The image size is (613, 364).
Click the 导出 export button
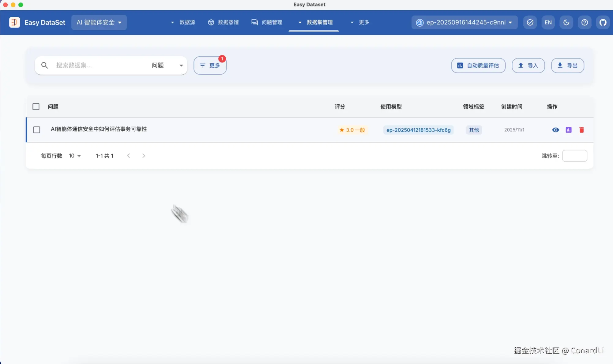(x=567, y=65)
